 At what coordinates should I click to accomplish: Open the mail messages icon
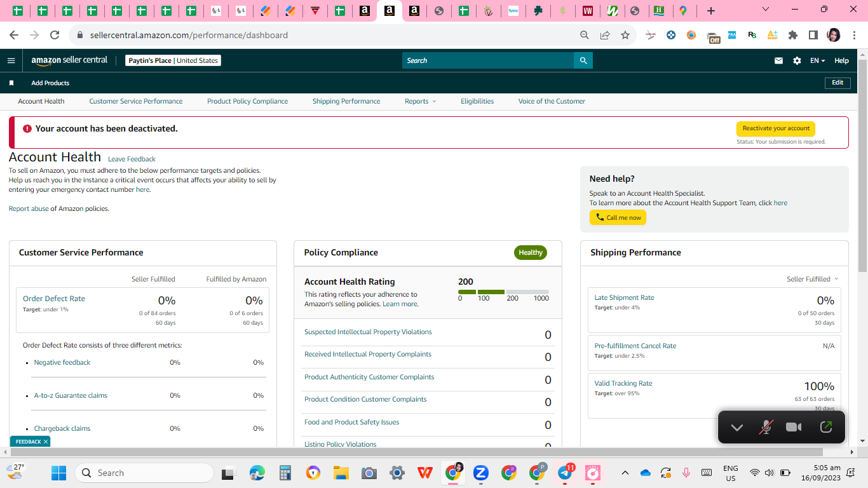[778, 60]
